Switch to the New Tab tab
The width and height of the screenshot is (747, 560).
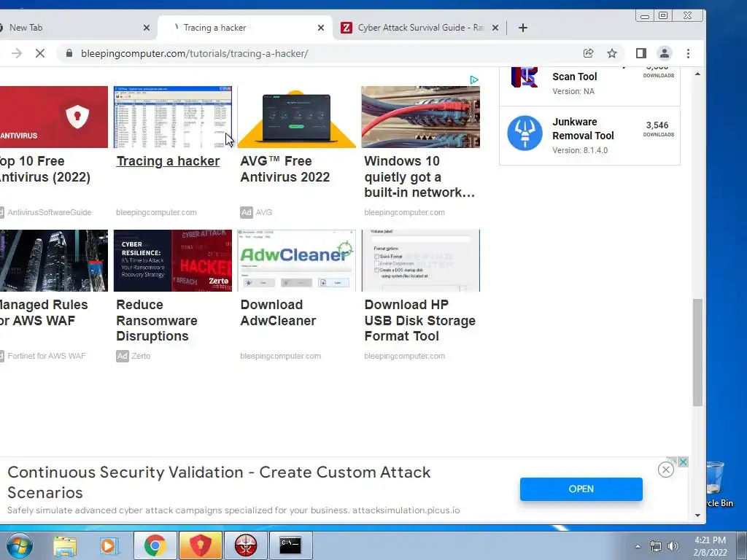pyautogui.click(x=71, y=28)
